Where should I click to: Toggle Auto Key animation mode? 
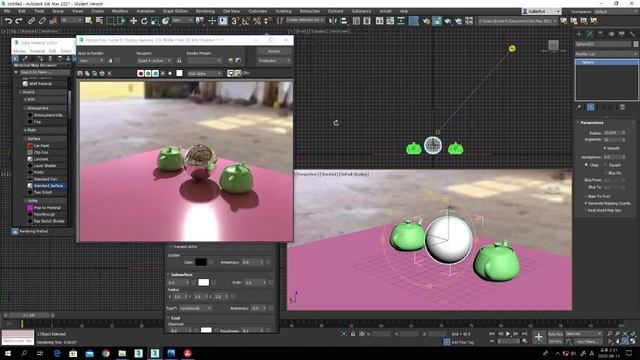pos(555,334)
